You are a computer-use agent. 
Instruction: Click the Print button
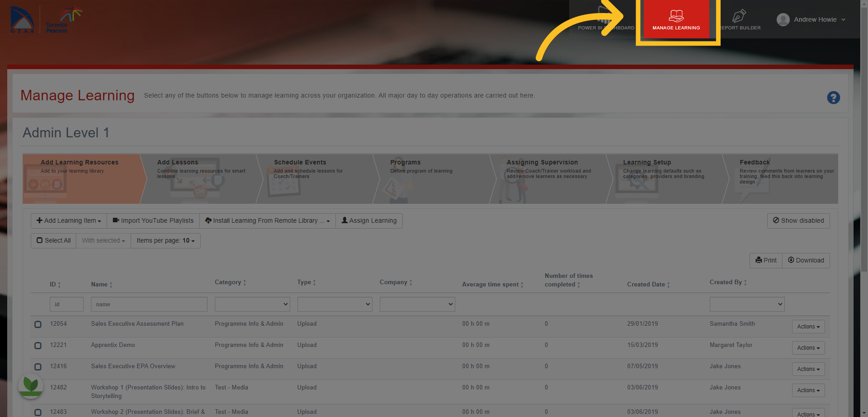tap(766, 260)
